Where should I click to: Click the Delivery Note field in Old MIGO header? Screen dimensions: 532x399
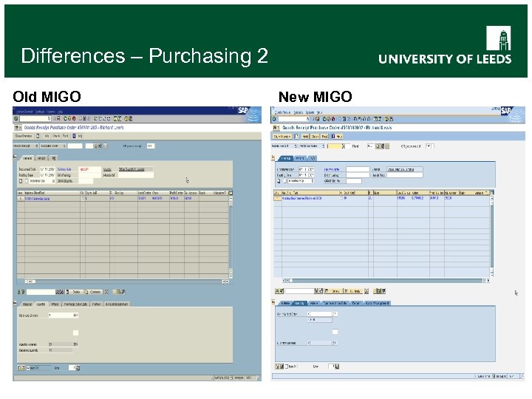click(89, 169)
